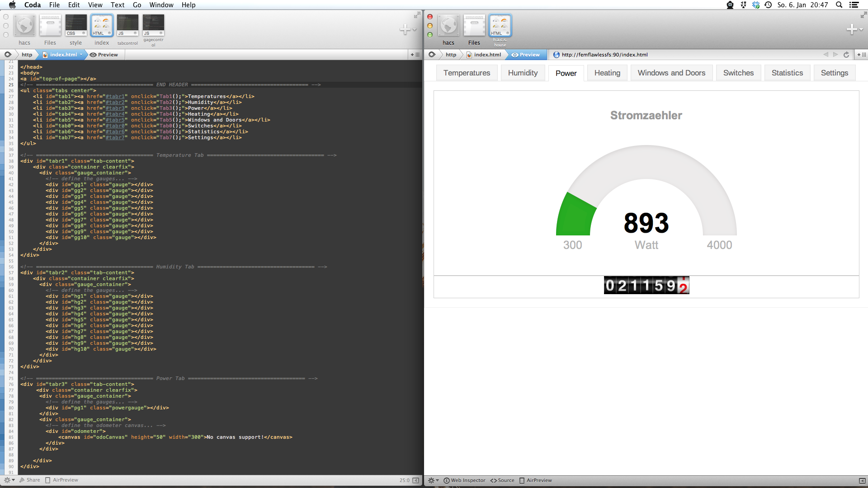Open the Go menu
The height and width of the screenshot is (488, 868).
[x=137, y=5]
